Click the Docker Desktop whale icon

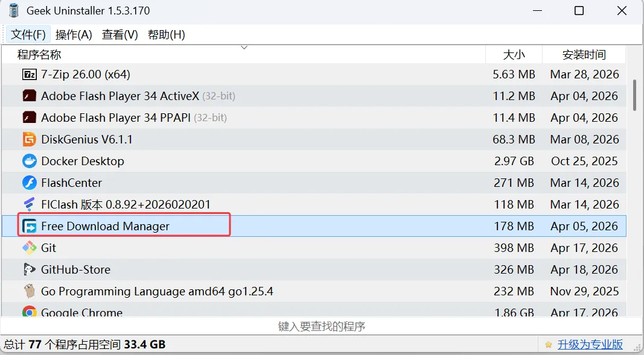29,161
